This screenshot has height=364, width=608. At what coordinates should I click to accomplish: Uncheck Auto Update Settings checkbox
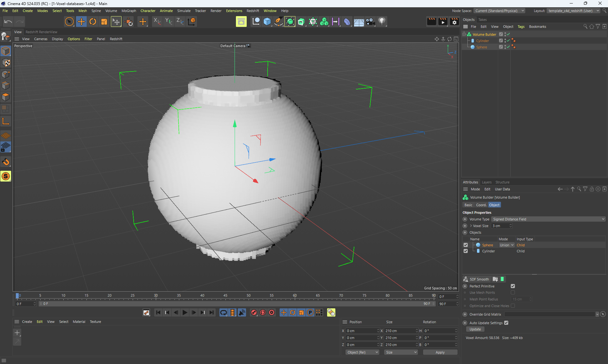point(506,323)
